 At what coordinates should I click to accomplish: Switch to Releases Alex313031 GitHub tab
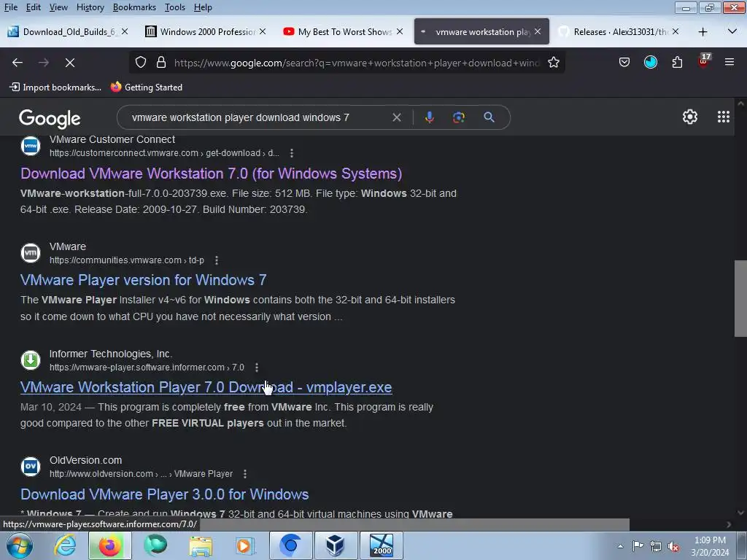click(x=619, y=31)
